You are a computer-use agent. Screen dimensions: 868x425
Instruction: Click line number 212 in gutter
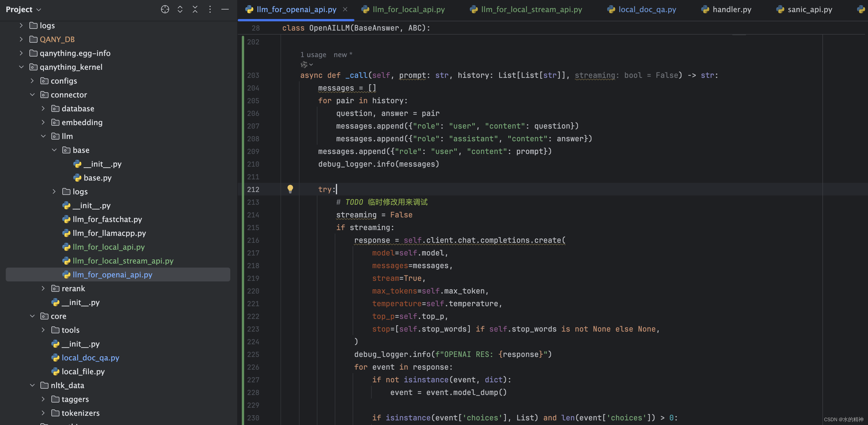[x=253, y=189]
